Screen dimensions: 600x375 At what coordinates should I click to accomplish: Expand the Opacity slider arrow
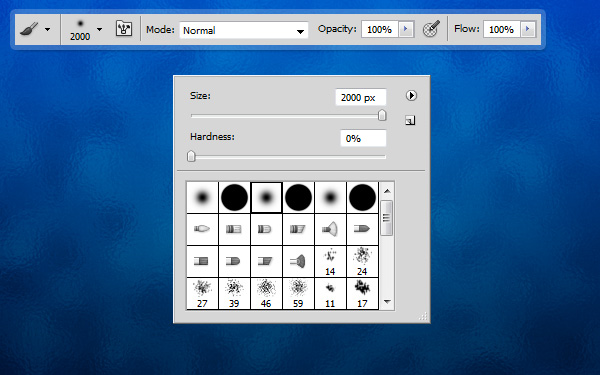(x=406, y=29)
